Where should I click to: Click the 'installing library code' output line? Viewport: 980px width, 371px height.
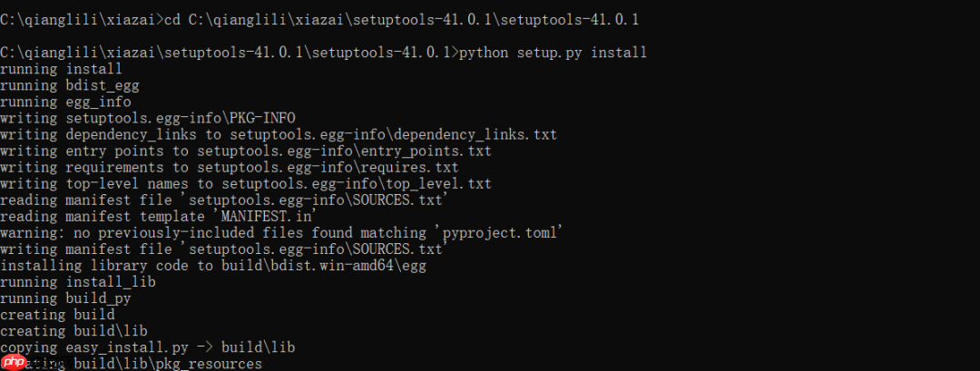coord(212,266)
